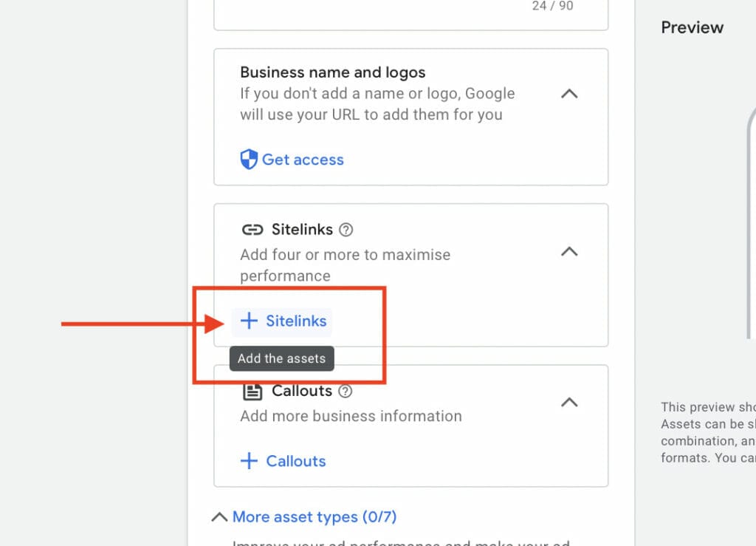756x546 pixels.
Task: Open the Get access link
Action: 302,160
